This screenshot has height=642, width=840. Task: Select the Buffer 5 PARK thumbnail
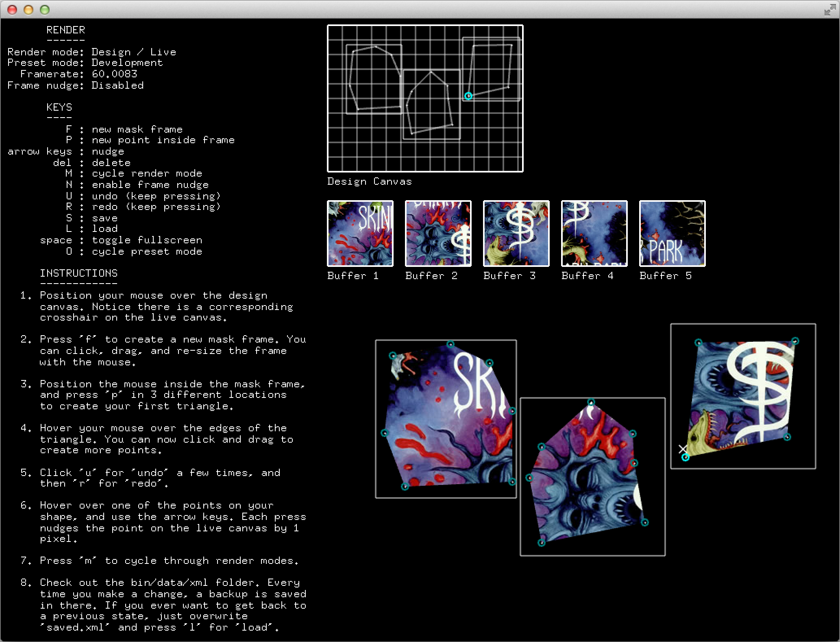[x=672, y=234]
